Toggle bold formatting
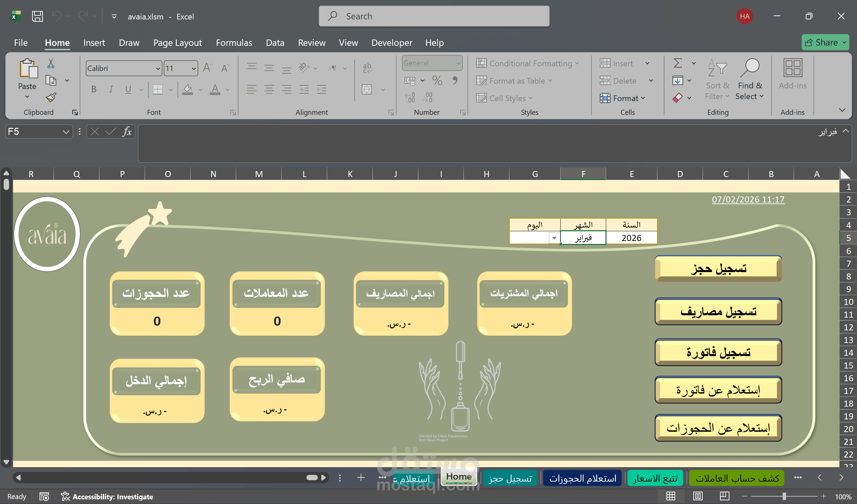This screenshot has width=857, height=504. [94, 89]
